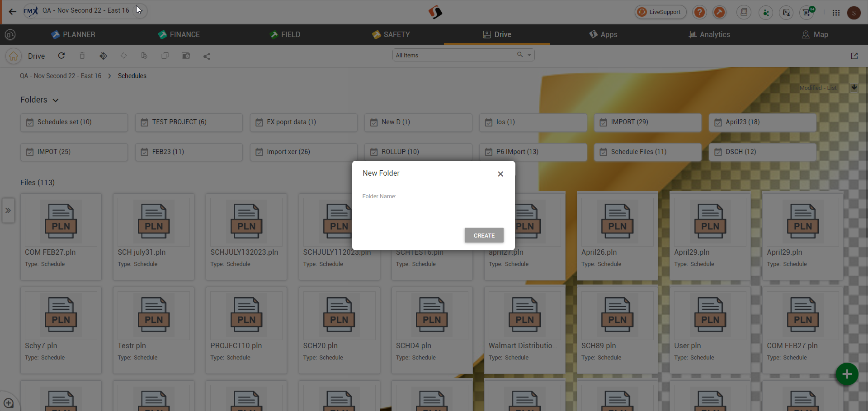Click the copy icon in Drive toolbar

165,56
